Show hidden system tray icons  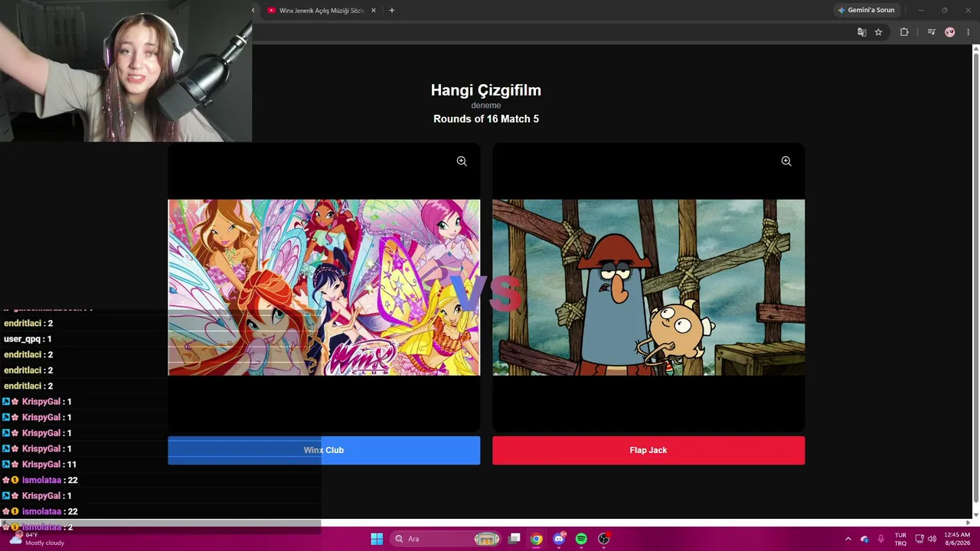point(848,539)
